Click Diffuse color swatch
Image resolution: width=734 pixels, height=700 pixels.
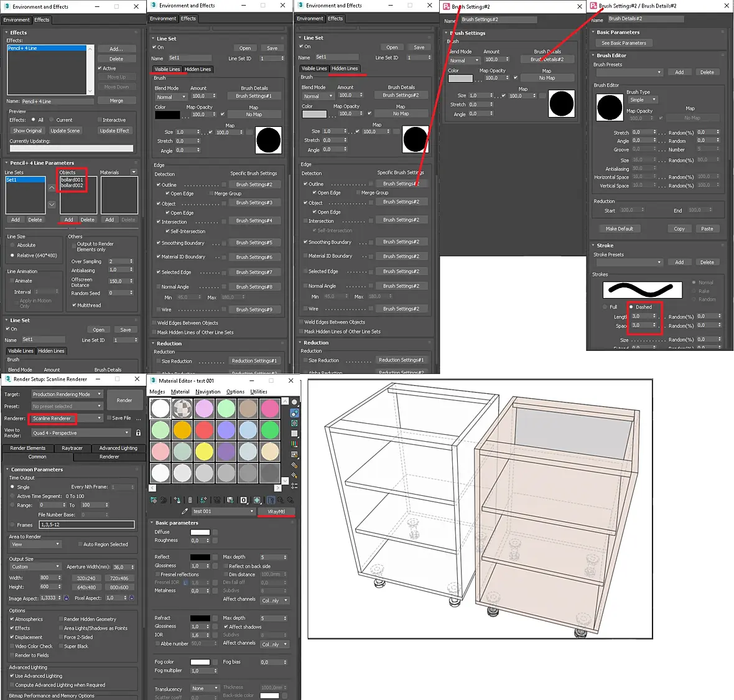pos(200,532)
